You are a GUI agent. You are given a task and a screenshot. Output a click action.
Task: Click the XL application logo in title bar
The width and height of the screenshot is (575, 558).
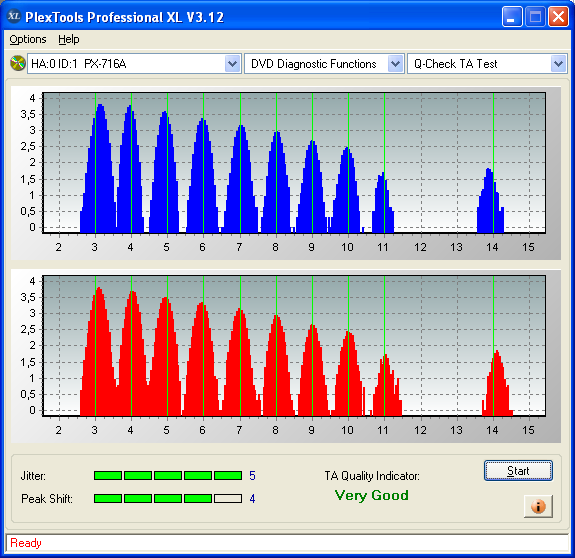click(x=14, y=16)
